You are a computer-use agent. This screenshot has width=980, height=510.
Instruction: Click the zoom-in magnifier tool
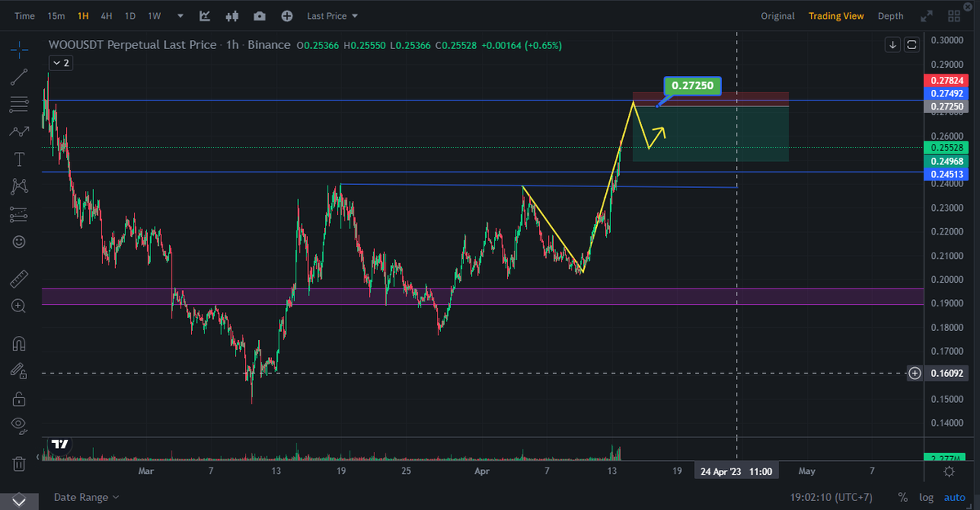point(20,306)
